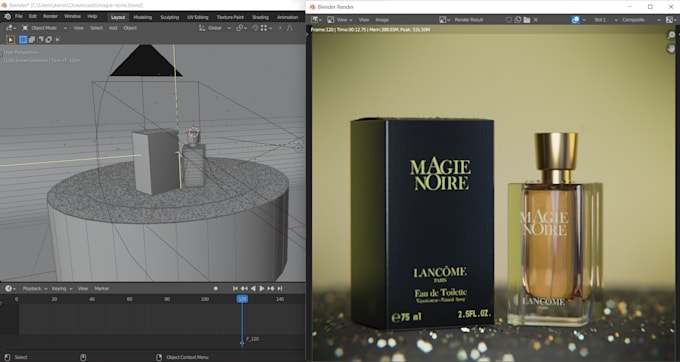Click the new image icon
Image resolution: width=680 pixels, height=362 pixels.
click(518, 20)
